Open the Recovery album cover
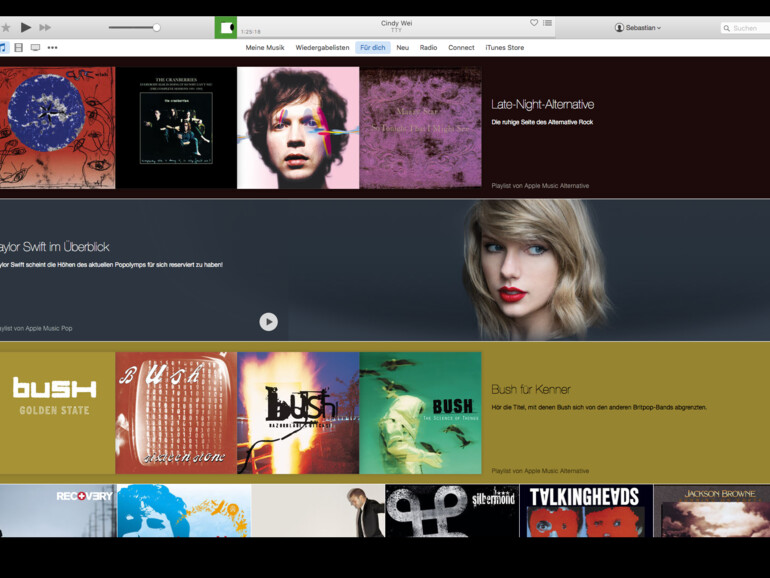Viewport: 770px width, 578px height. [58, 511]
